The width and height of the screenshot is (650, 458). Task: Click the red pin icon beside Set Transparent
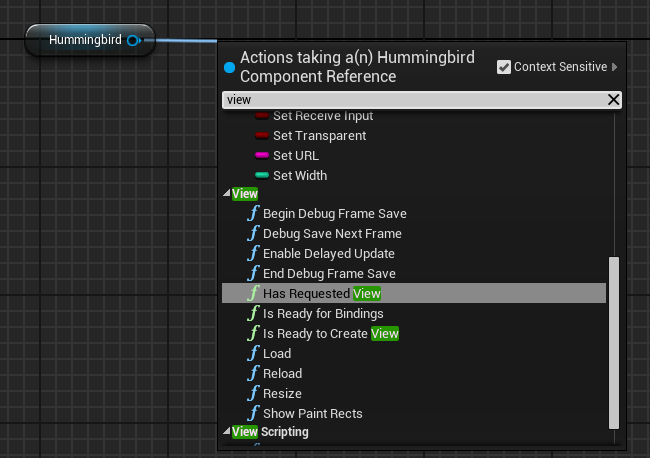[x=262, y=136]
